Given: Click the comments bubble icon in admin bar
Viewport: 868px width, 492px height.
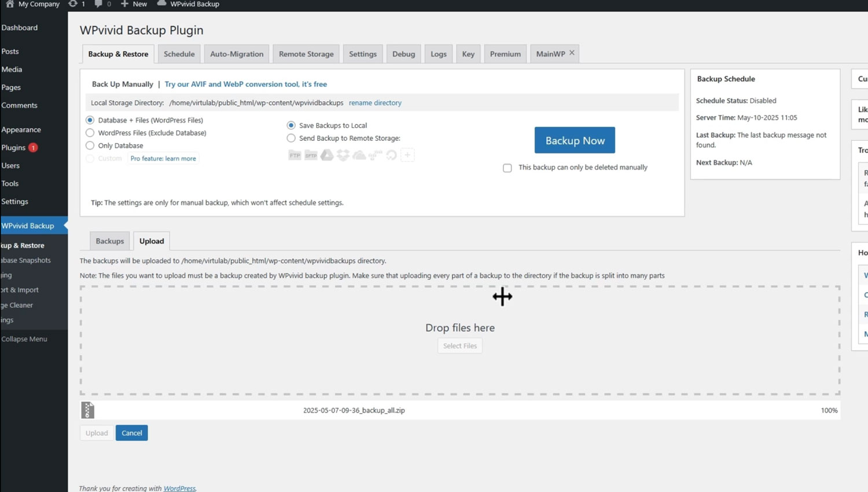Looking at the screenshot, I should tap(98, 4).
